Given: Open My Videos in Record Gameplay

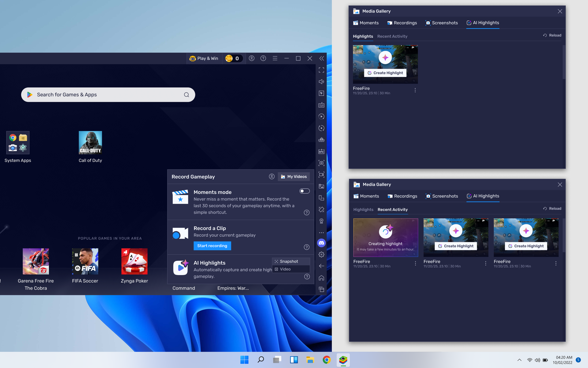Looking at the screenshot, I should point(294,177).
